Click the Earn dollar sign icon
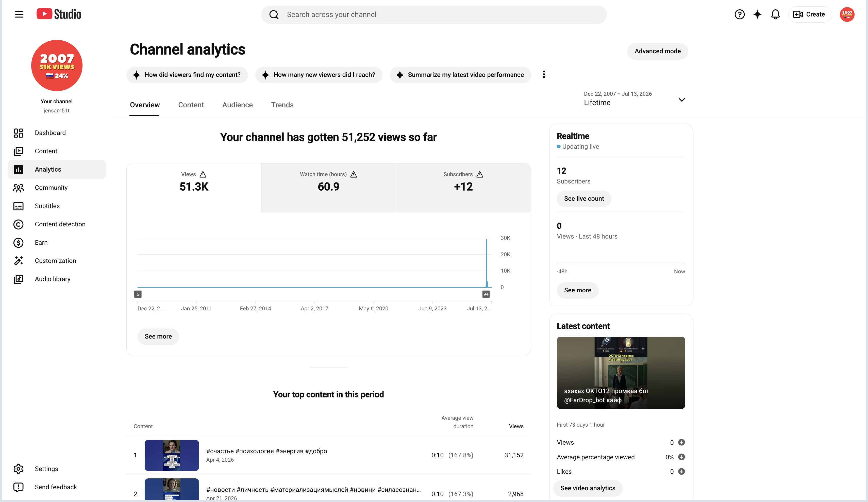This screenshot has width=868, height=502. click(18, 243)
